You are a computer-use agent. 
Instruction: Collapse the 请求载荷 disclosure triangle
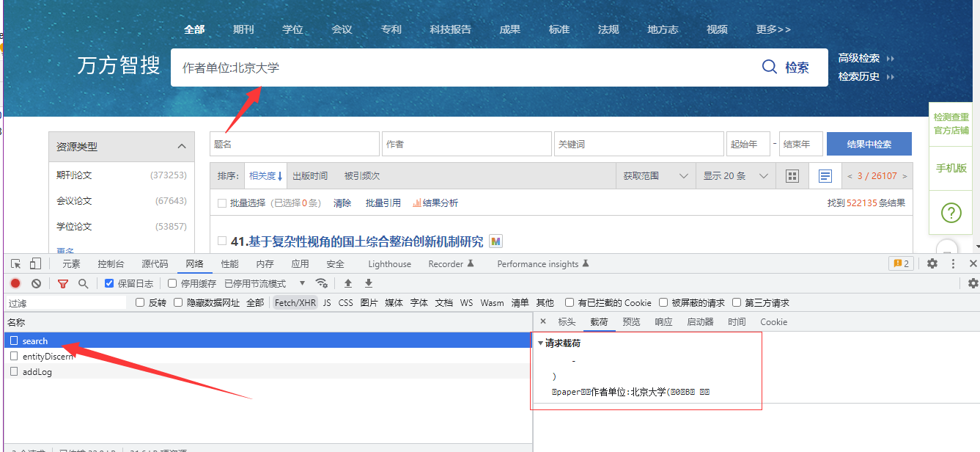(x=540, y=343)
